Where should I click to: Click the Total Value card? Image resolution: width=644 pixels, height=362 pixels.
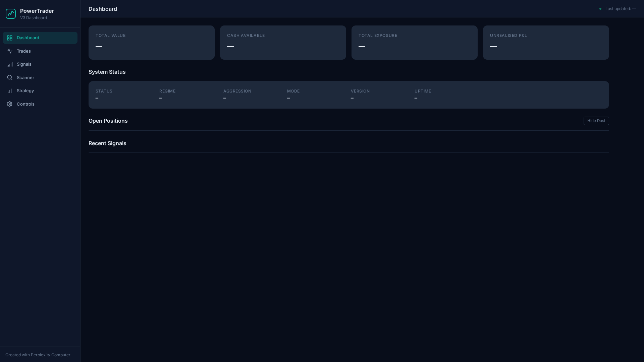pyautogui.click(x=151, y=43)
